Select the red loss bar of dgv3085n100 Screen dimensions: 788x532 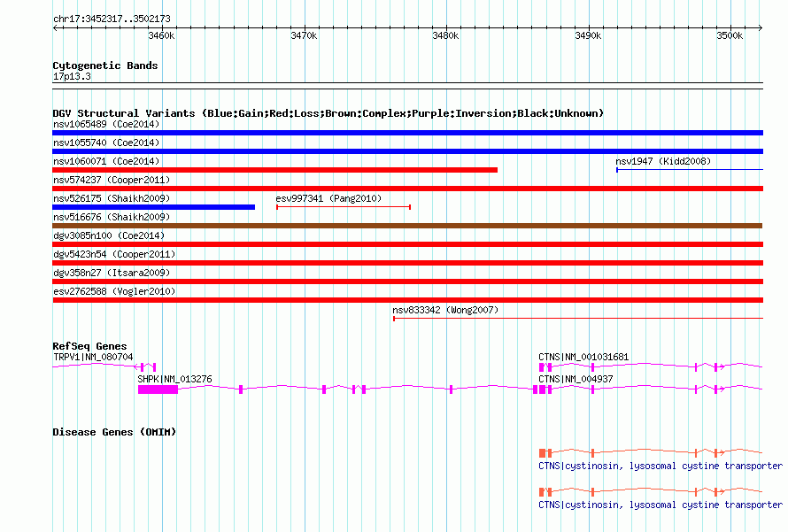(407, 244)
